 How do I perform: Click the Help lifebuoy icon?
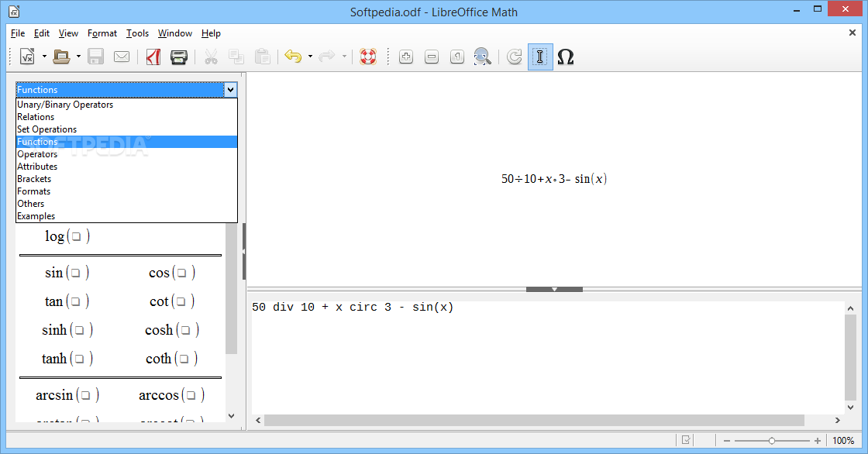367,57
